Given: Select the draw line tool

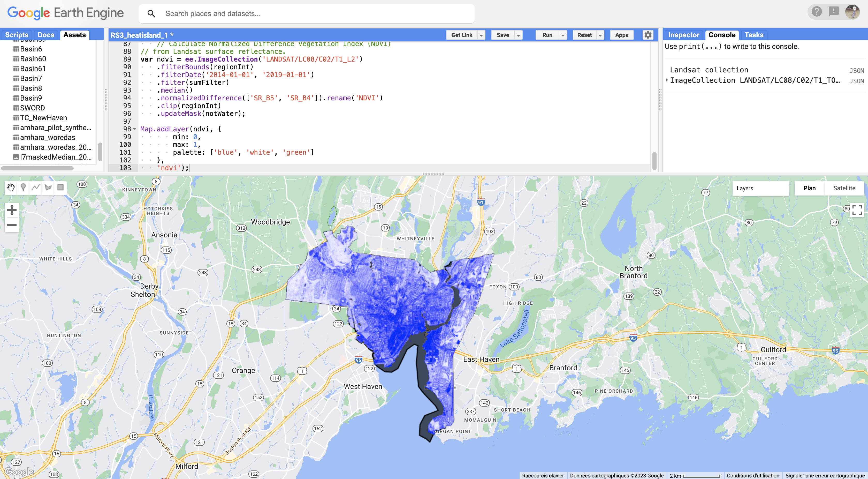Looking at the screenshot, I should (36, 188).
